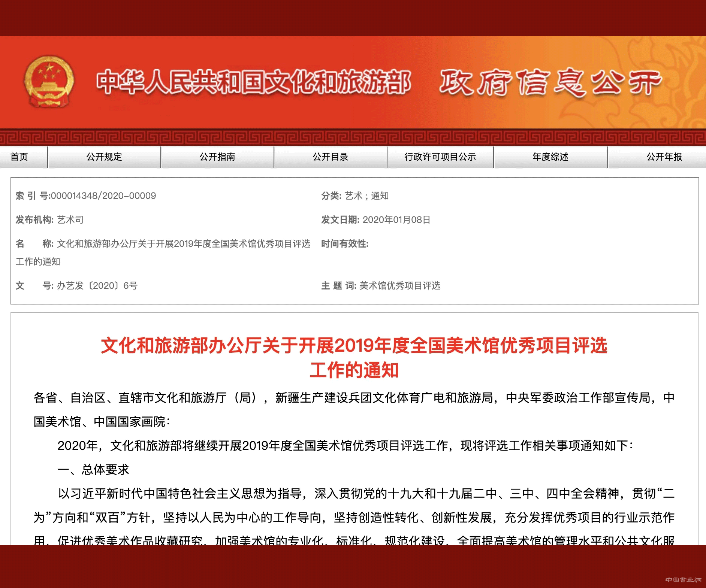Viewport: 706px width, 588px height.
Task: Click the publishing agency value 艺术司
Action: [70, 220]
